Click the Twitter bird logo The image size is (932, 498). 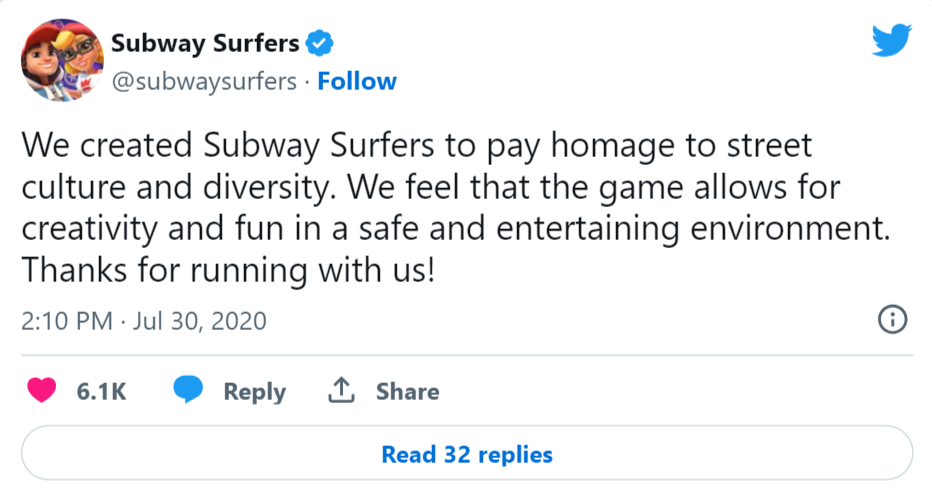point(891,40)
